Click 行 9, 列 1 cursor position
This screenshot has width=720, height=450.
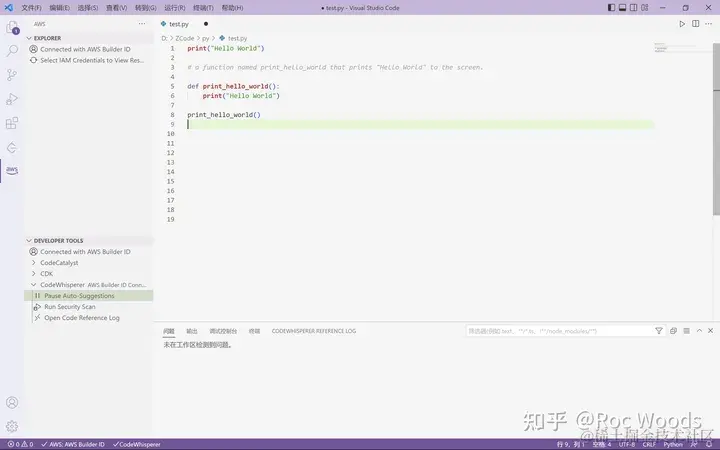coord(571,444)
